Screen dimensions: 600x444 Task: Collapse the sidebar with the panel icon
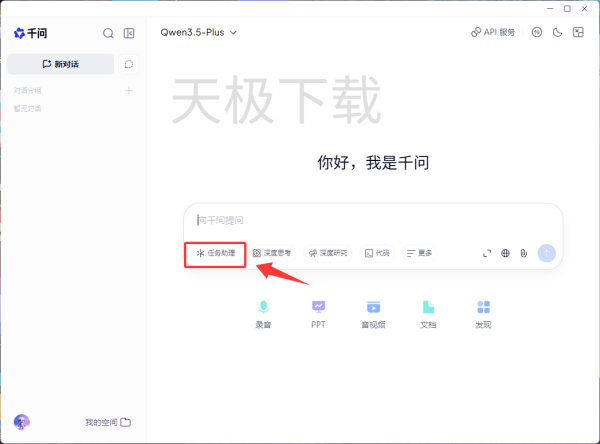(129, 33)
